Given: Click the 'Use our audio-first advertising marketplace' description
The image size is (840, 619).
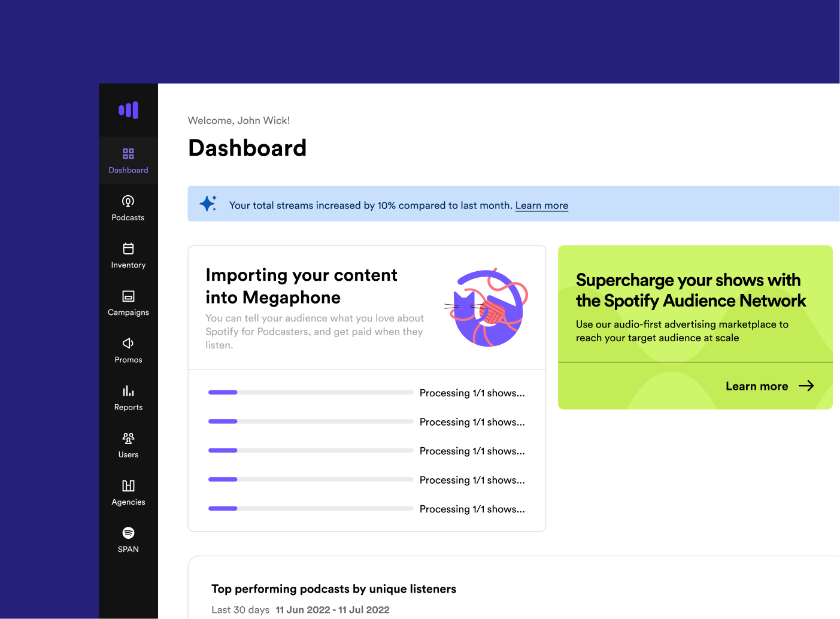Looking at the screenshot, I should (x=682, y=331).
